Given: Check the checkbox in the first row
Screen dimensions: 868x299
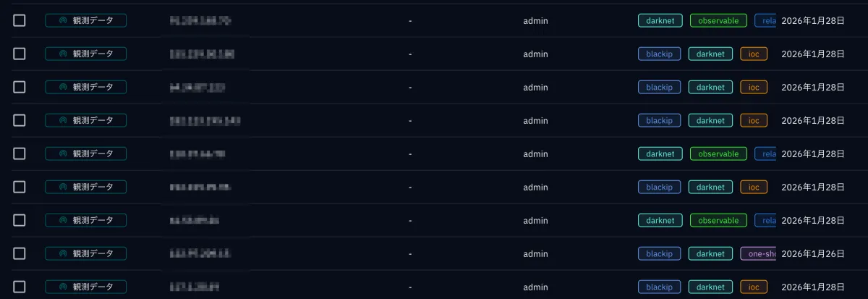Looking at the screenshot, I should click(20, 20).
